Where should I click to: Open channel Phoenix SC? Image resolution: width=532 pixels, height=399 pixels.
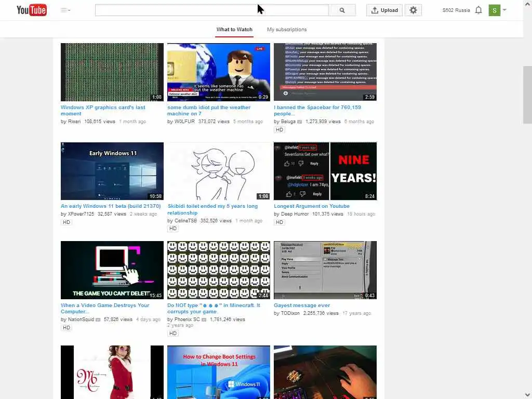(x=187, y=320)
